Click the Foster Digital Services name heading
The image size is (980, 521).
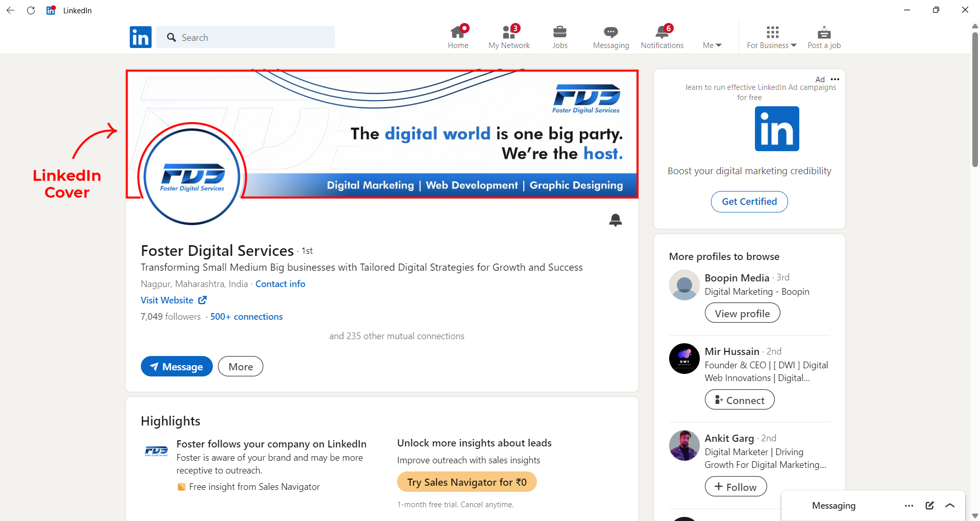217,251
